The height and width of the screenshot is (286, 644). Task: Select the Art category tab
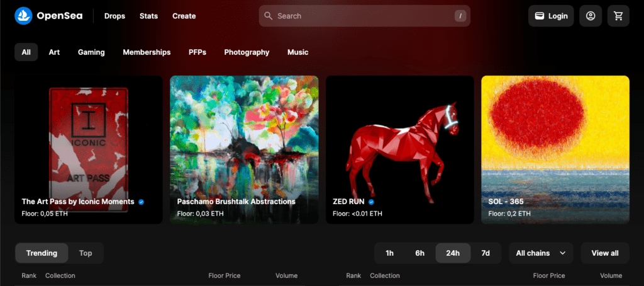(54, 52)
